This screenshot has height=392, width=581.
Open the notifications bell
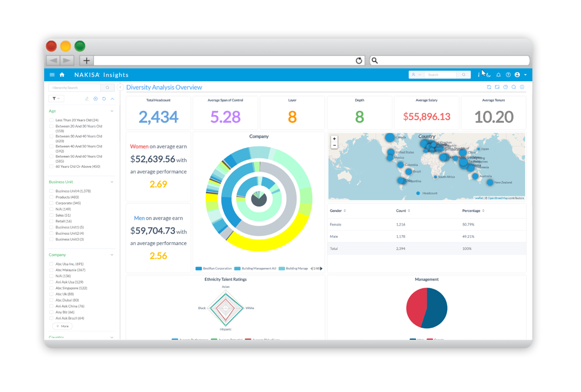tap(498, 75)
